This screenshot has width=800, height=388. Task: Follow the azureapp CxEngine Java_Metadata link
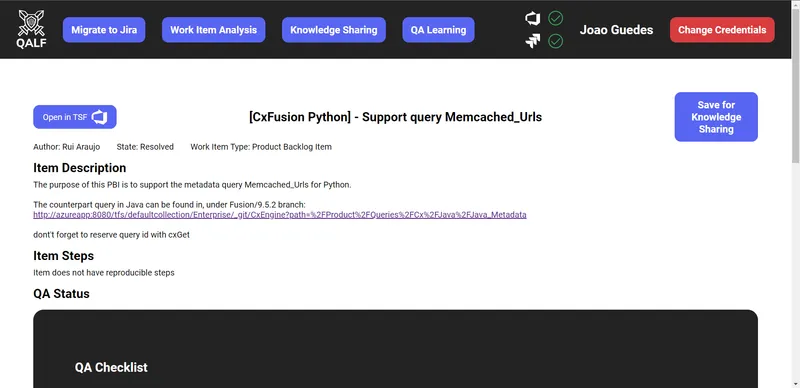pyautogui.click(x=280, y=215)
